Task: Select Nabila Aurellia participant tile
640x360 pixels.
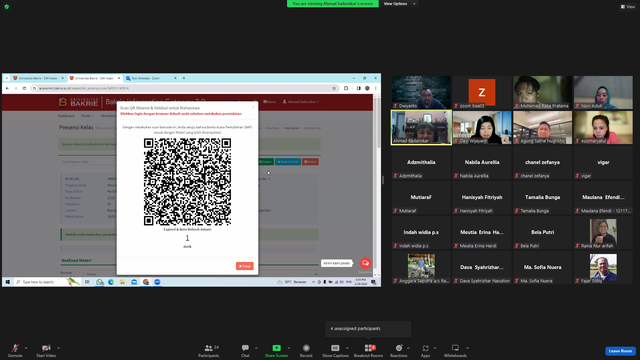Action: [482, 162]
